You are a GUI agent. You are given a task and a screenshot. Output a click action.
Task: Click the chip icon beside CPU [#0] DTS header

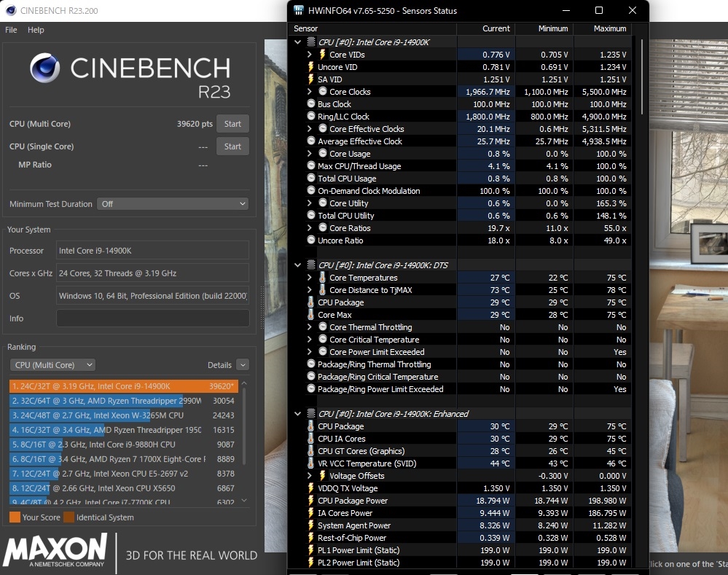[311, 265]
